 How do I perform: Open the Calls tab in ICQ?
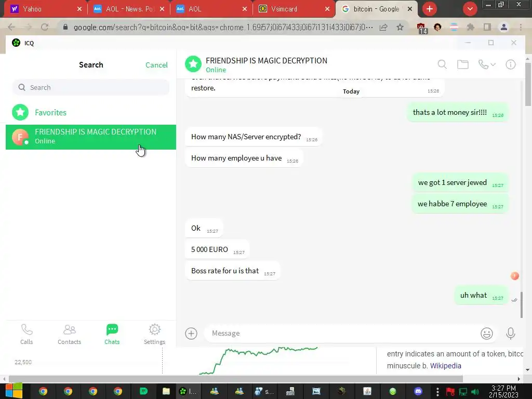coord(26,334)
